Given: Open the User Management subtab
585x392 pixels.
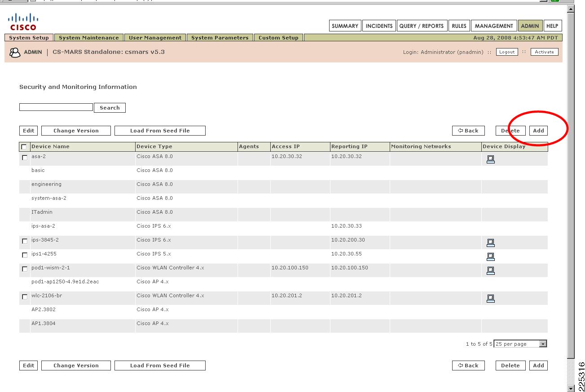Looking at the screenshot, I should pyautogui.click(x=155, y=38).
